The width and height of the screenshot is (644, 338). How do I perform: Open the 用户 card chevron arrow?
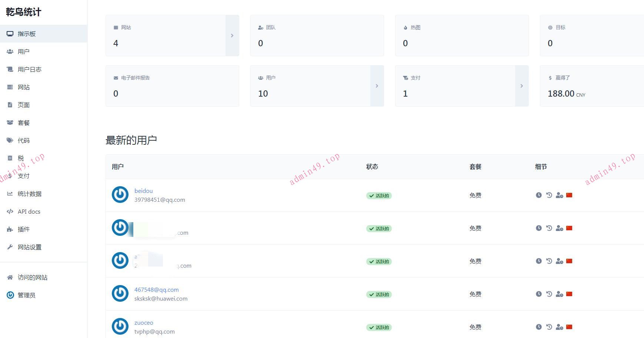click(x=377, y=86)
